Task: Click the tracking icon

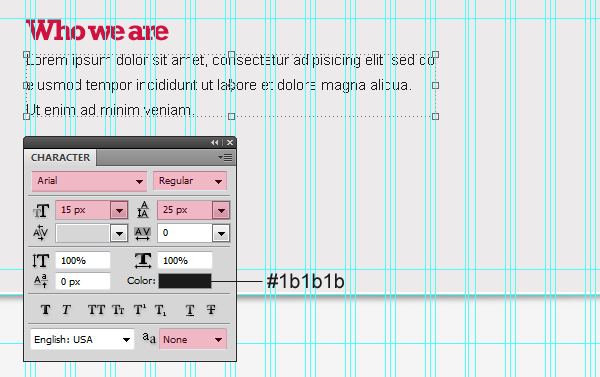Action: [x=142, y=233]
